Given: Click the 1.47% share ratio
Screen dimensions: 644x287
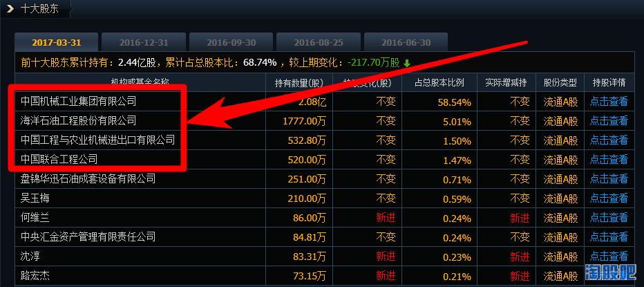Looking at the screenshot, I should click(457, 160).
